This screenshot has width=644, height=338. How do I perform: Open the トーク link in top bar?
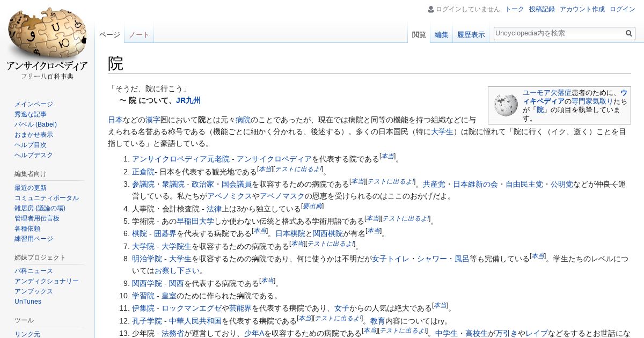(x=515, y=9)
